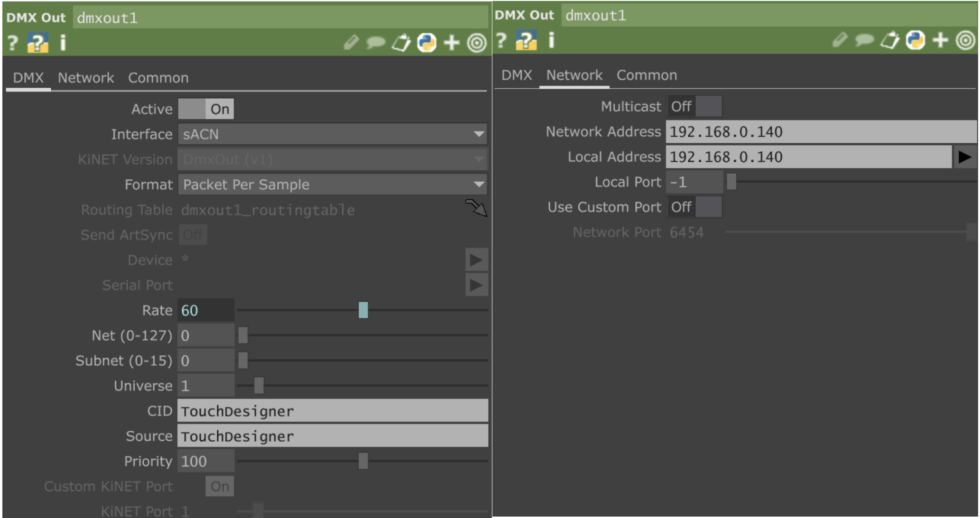Click the info 'i' icon in left panel
Screen dimensions: 980x518
tap(63, 43)
